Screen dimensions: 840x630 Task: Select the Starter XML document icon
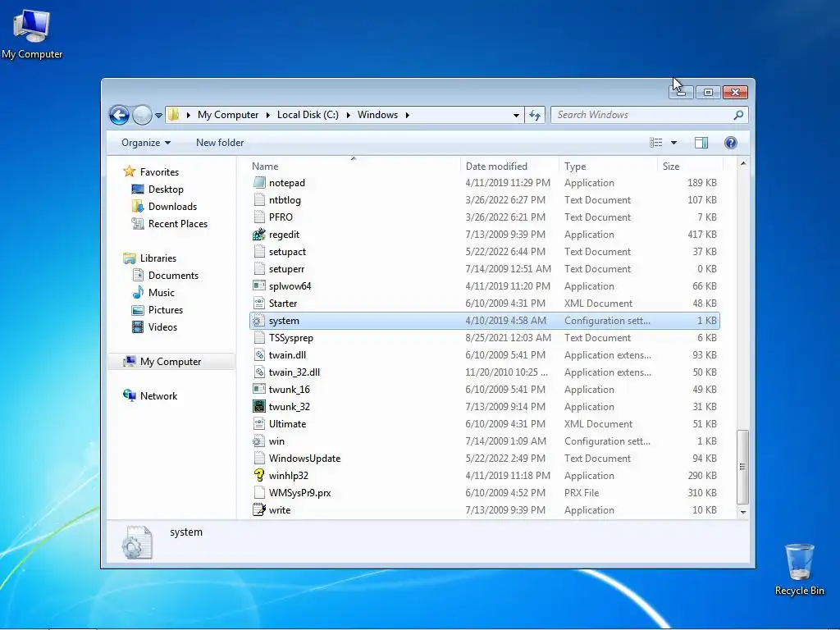[x=258, y=304]
